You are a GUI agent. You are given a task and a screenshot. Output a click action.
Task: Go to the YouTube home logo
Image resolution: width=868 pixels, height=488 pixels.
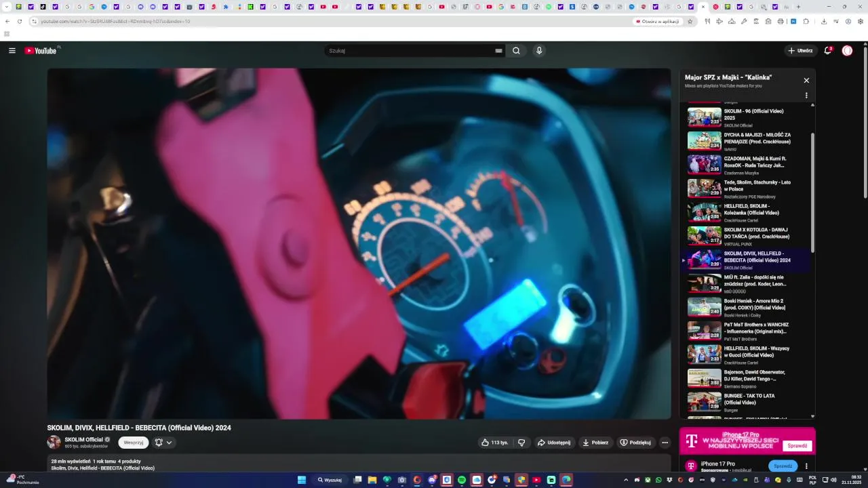42,51
